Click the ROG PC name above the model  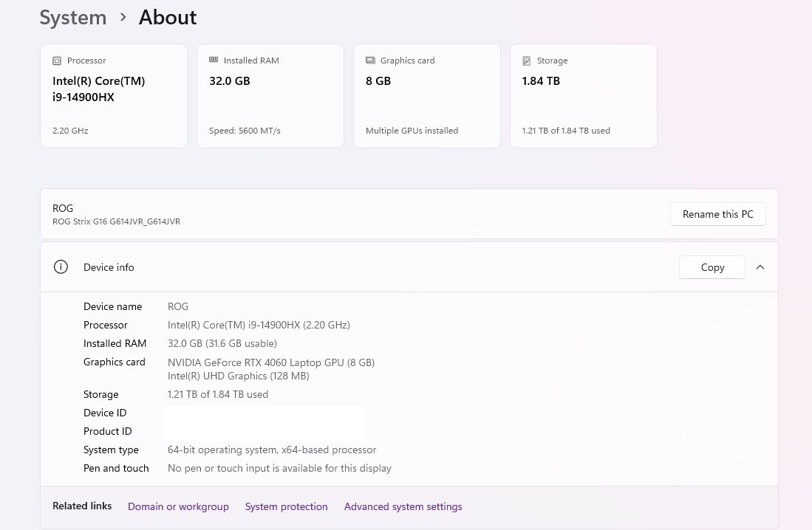click(63, 208)
